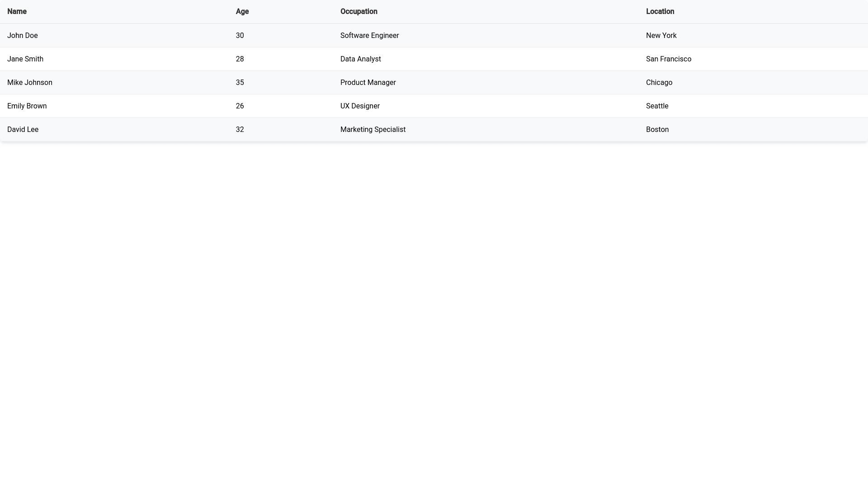Click the Seattle location cell
The width and height of the screenshot is (868, 488).
coord(657,106)
